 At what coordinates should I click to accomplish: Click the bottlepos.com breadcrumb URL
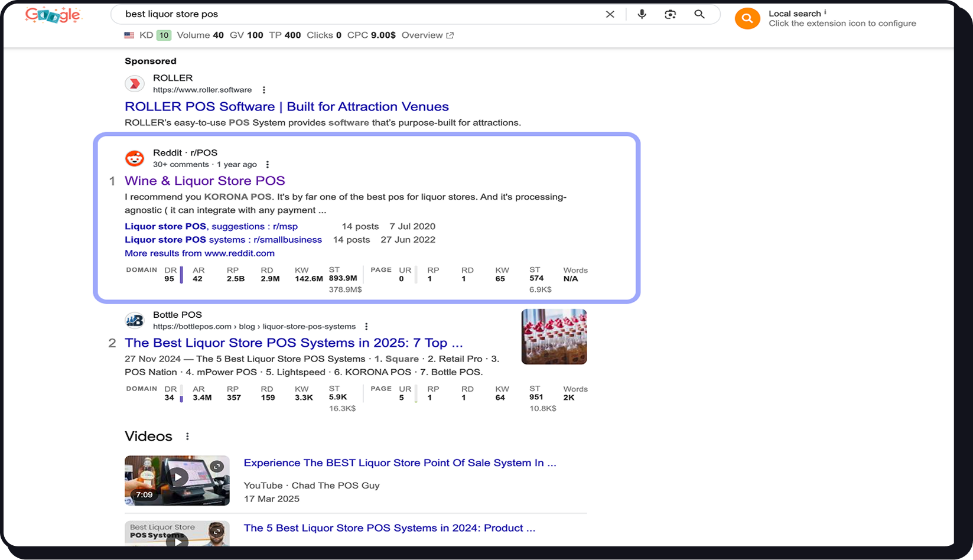(254, 327)
